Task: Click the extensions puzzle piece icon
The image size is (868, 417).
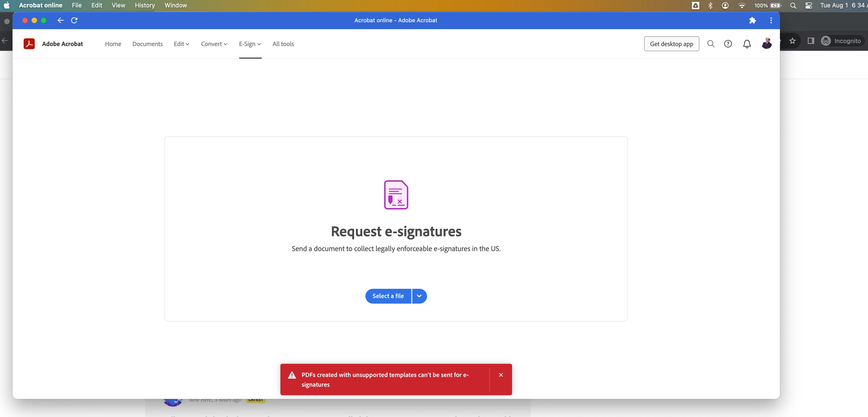Action: click(752, 21)
